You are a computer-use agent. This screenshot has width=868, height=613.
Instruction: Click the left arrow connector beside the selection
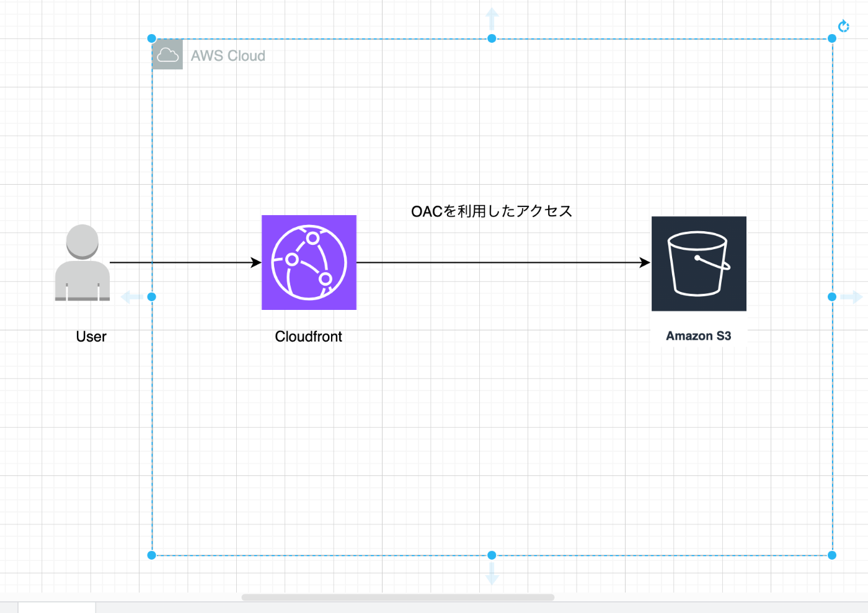coord(132,297)
